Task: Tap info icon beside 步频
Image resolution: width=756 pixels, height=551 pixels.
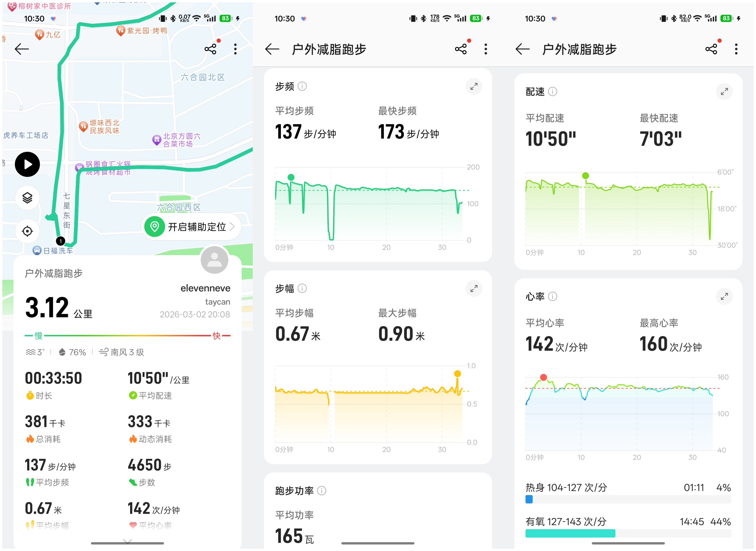Action: (302, 86)
